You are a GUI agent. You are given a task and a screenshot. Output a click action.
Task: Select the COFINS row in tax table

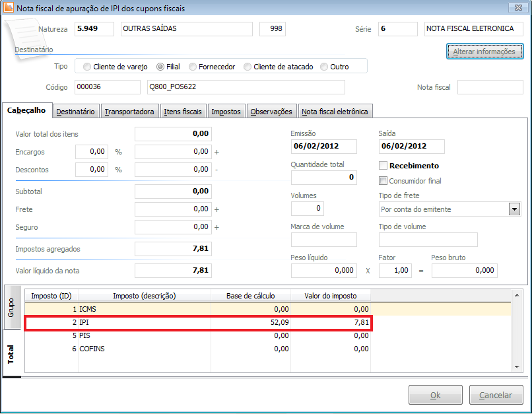(x=268, y=349)
